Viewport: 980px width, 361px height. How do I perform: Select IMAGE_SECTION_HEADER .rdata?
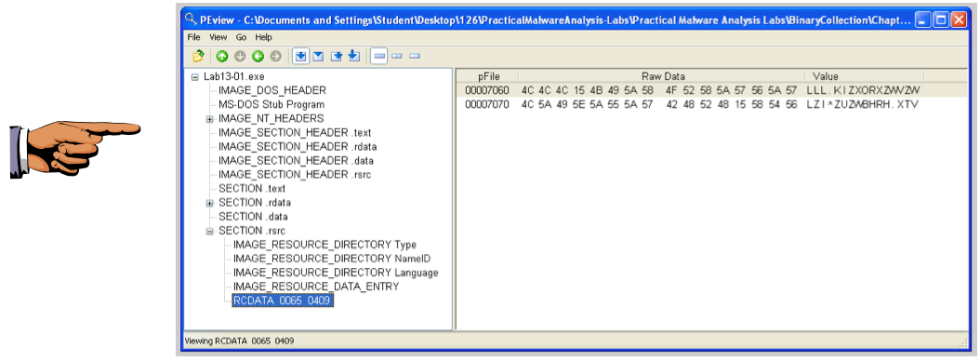298,146
